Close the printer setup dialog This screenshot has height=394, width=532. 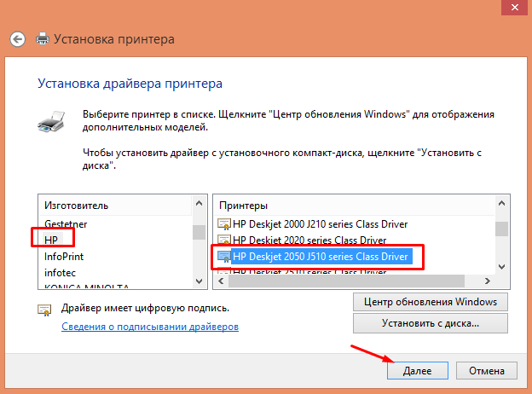[514, 7]
